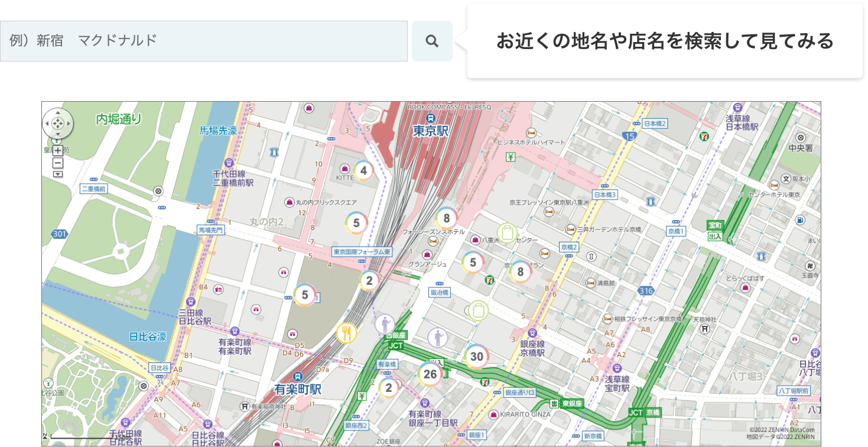Click the 京橋2 intersection label
The image size is (868, 447).
[x=569, y=247]
